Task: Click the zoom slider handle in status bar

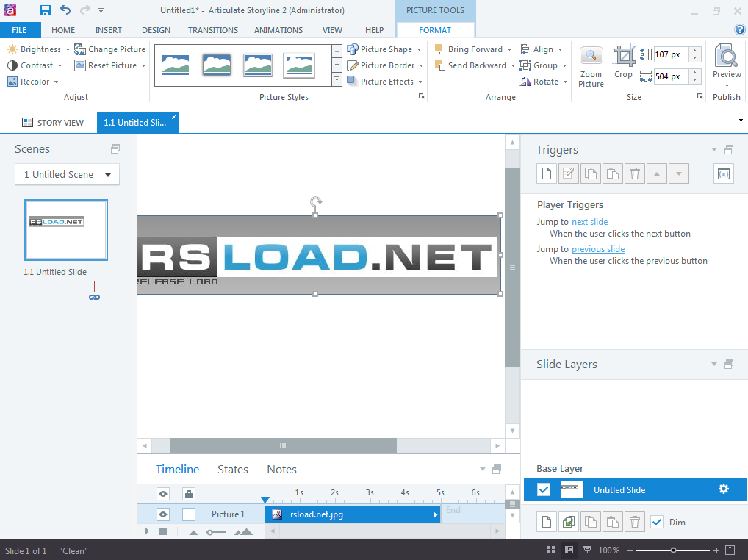Action: (673, 550)
